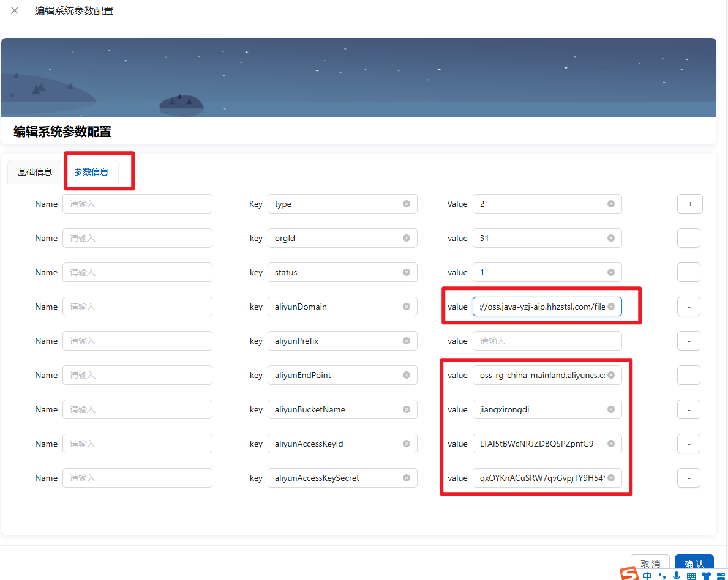Confirm changes with the 确认 button
Screen dimensions: 728x580
pos(694,563)
